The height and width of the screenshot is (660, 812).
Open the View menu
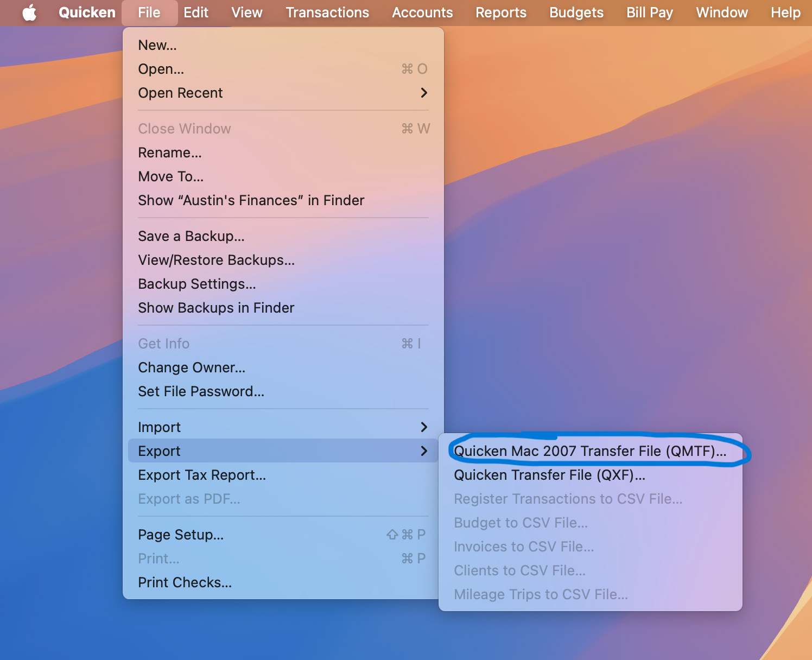247,12
